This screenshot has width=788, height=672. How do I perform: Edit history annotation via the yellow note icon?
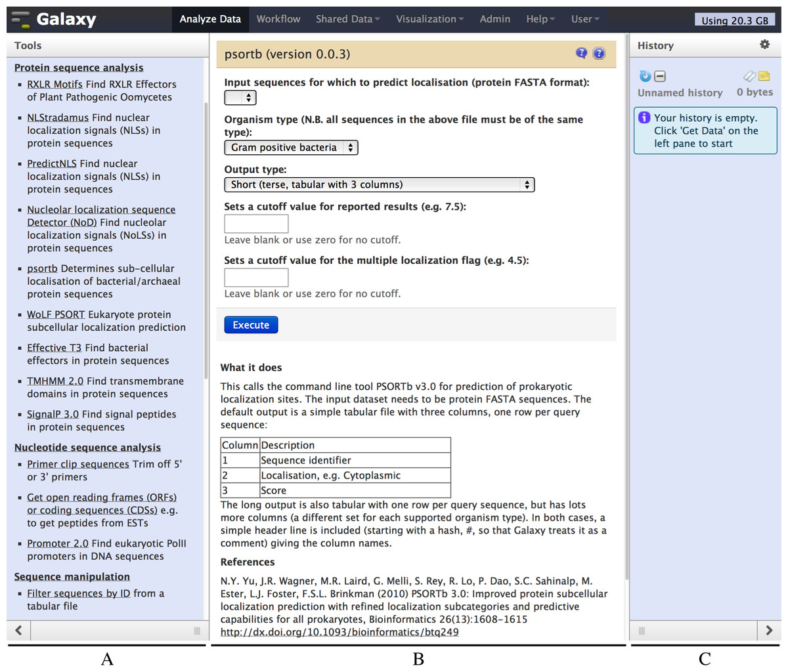(x=764, y=76)
